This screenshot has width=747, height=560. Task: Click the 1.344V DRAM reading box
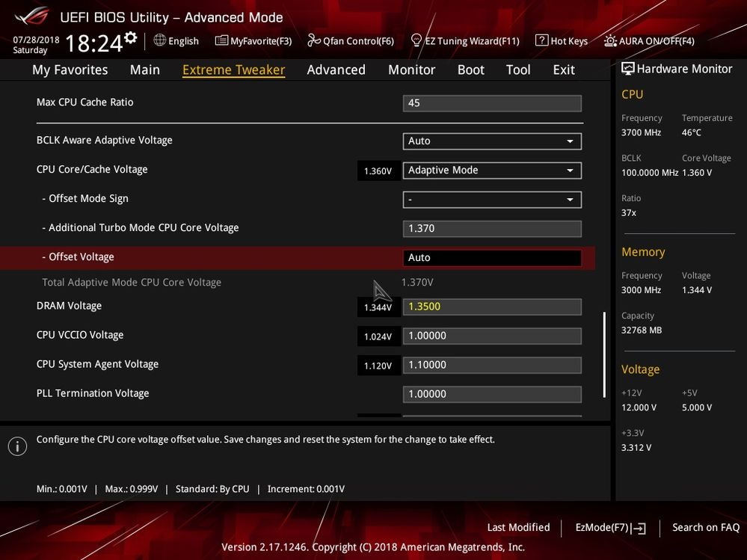tap(378, 307)
